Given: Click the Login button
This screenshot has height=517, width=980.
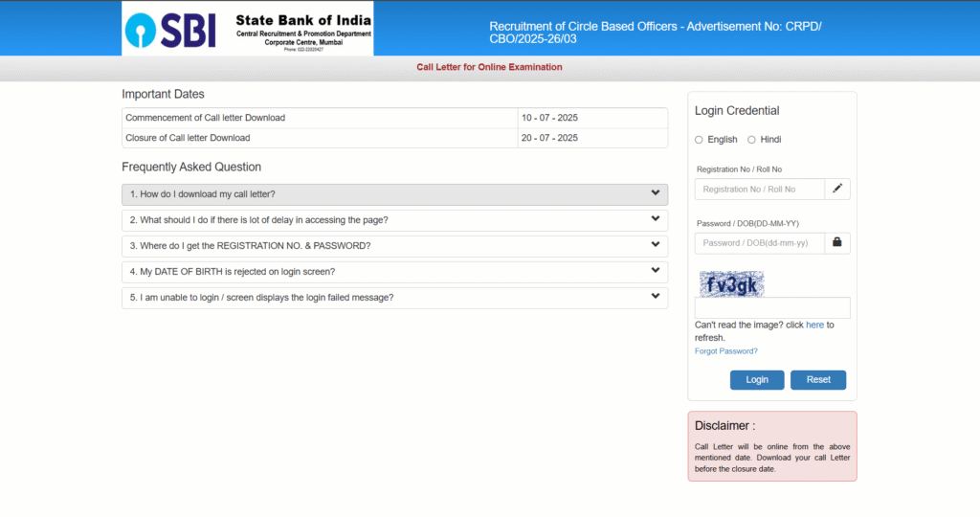Looking at the screenshot, I should 757,379.
